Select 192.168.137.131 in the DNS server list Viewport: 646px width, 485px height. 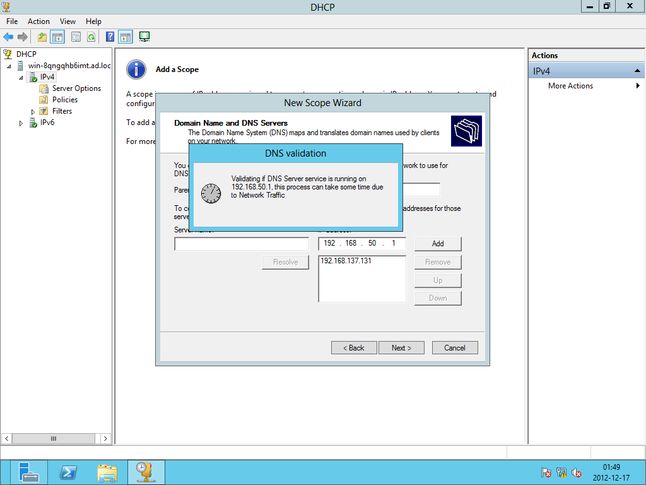tap(346, 261)
